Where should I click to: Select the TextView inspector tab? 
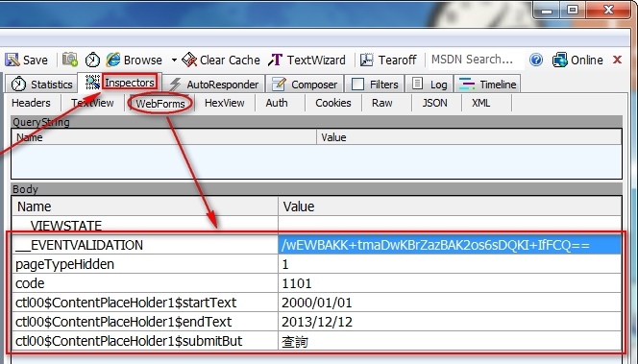pyautogui.click(x=93, y=103)
